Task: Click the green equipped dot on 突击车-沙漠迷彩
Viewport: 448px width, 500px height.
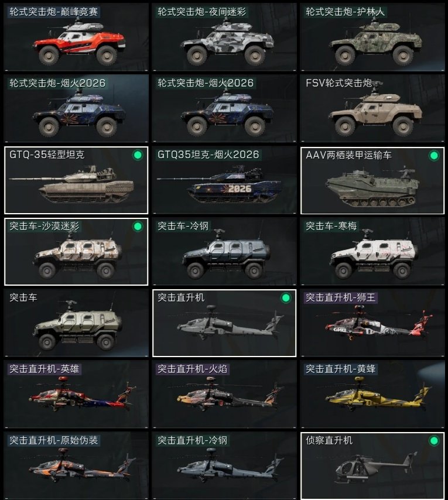Action: click(x=138, y=227)
